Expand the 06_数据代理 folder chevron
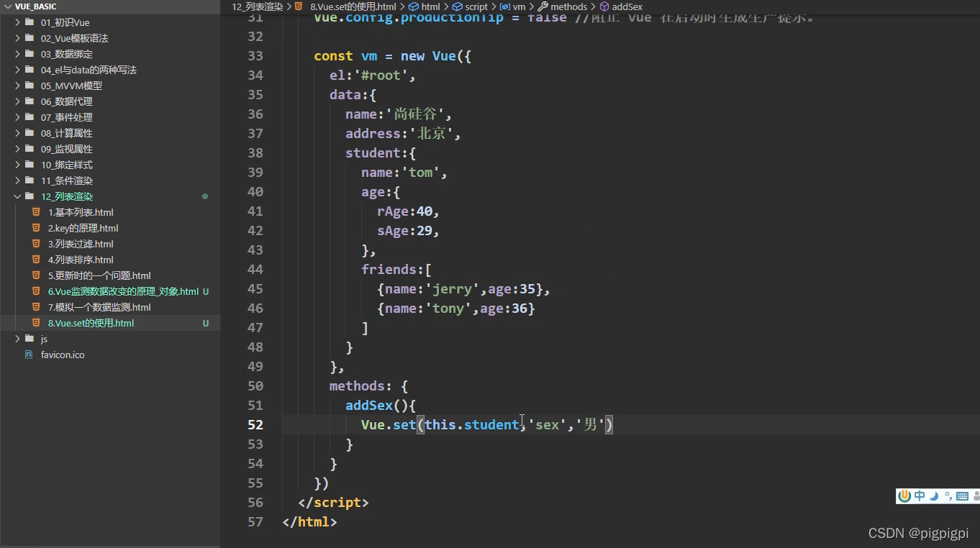 17,101
